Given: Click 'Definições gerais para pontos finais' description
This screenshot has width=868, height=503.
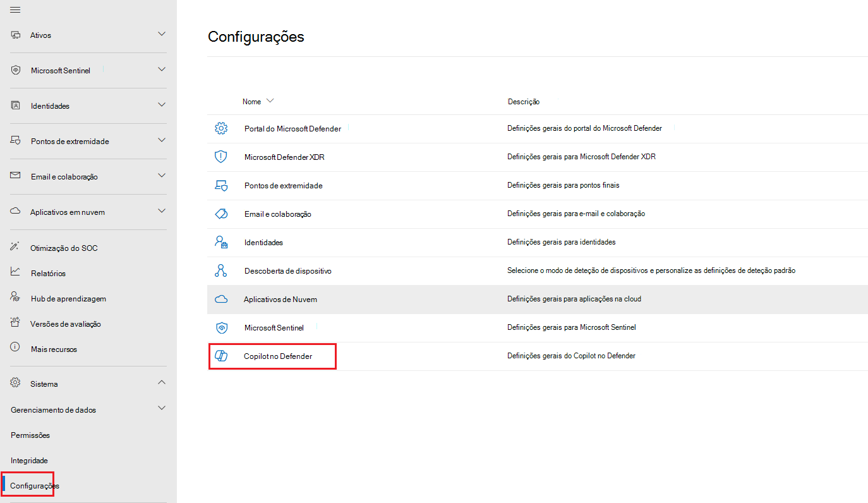Looking at the screenshot, I should 564,185.
